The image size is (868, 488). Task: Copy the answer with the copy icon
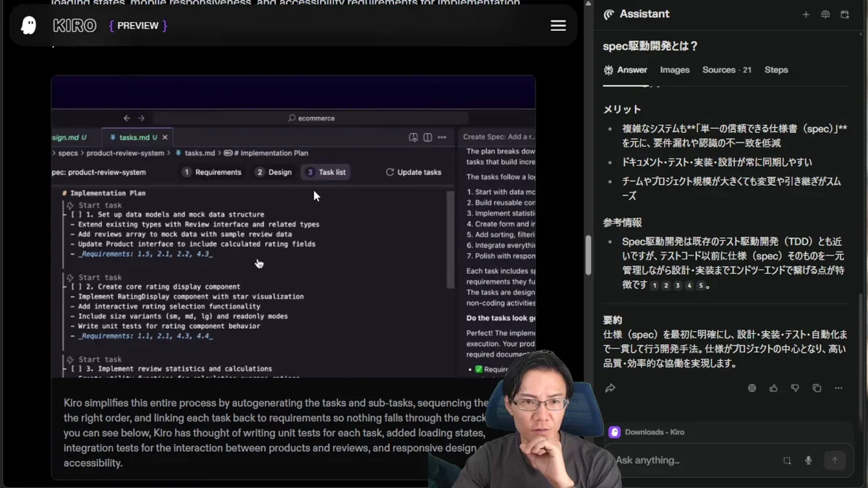pos(817,388)
